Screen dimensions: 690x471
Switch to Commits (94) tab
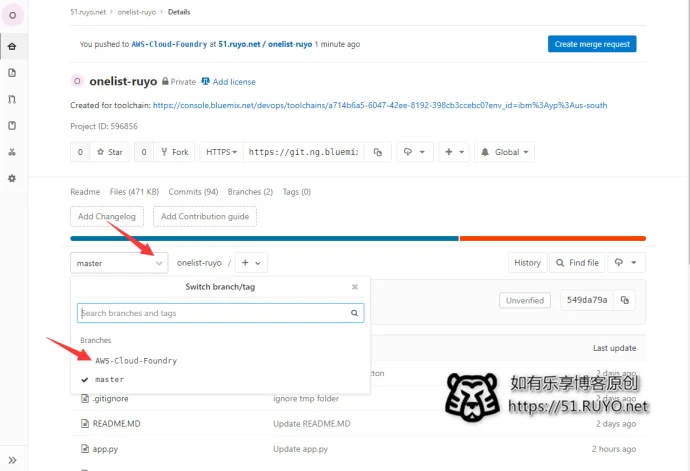(x=193, y=192)
